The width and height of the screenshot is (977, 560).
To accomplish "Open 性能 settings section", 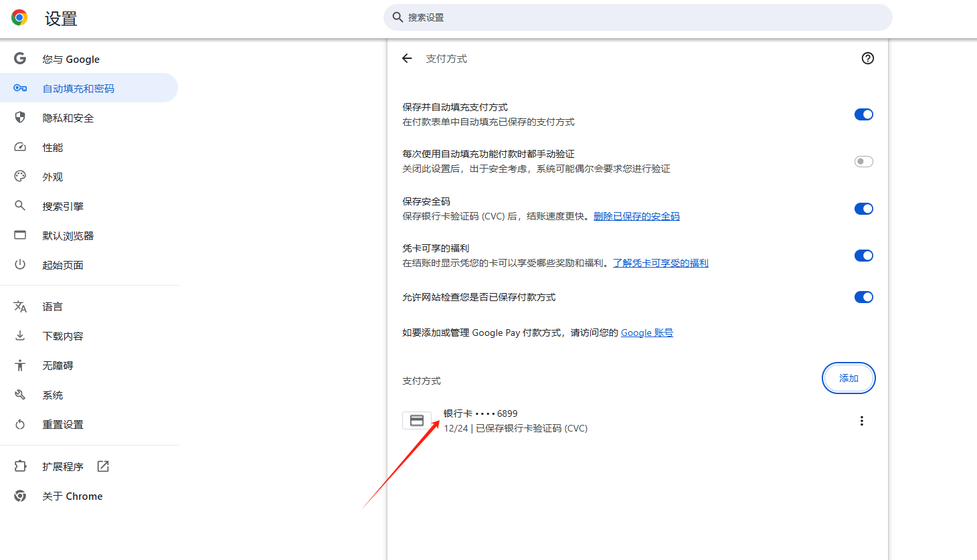I will click(x=89, y=147).
